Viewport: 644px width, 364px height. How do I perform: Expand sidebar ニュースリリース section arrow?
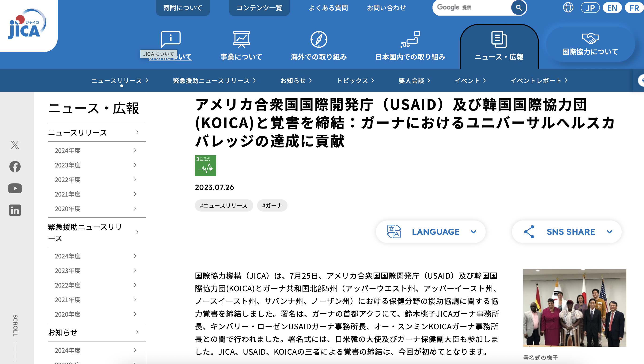click(137, 132)
